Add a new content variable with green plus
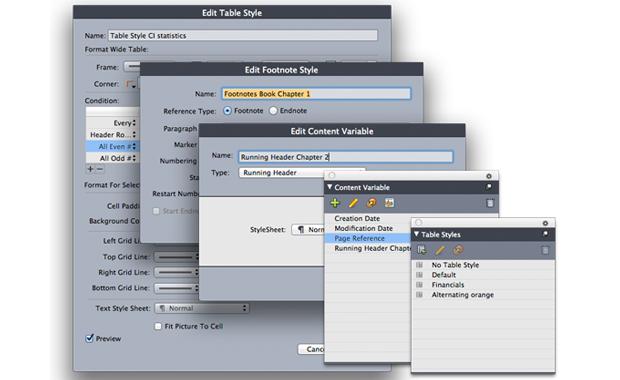Screen dimensions: 620x380 click(x=335, y=203)
